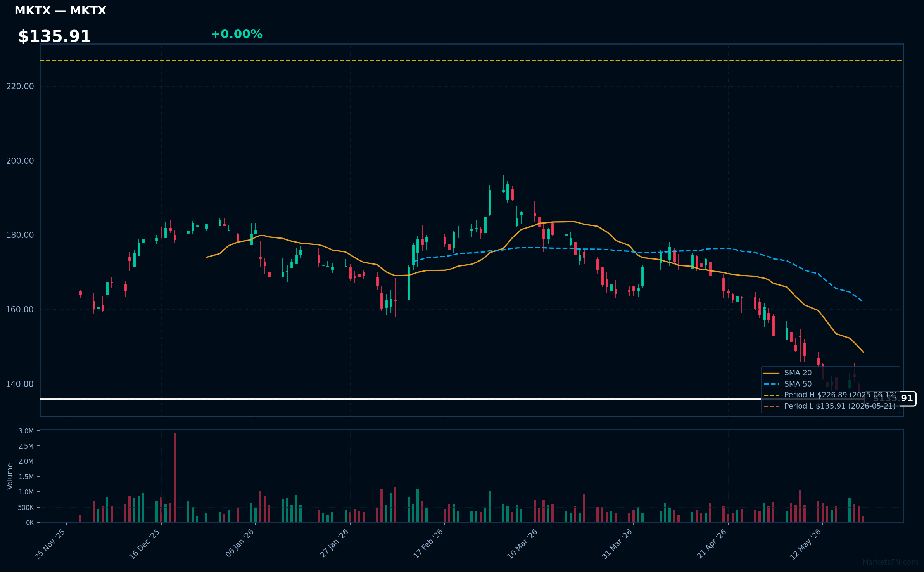Click the 140.00 price axis label
924x572 pixels.
click(20, 384)
